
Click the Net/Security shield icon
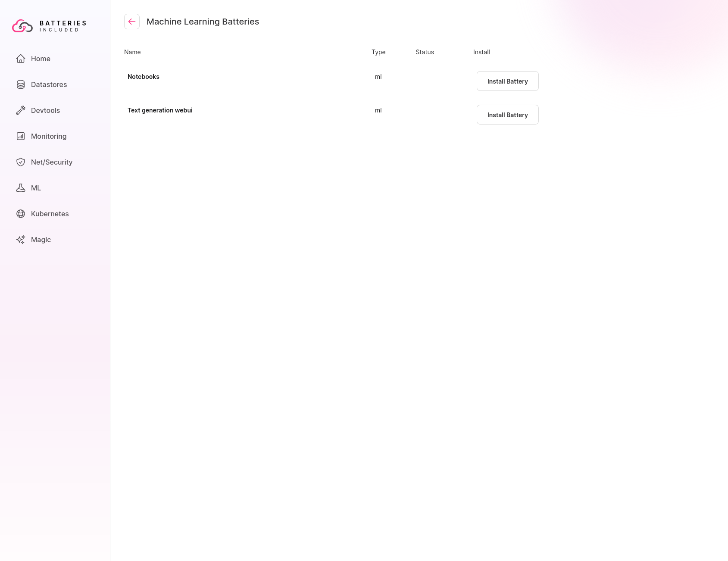coord(21,162)
